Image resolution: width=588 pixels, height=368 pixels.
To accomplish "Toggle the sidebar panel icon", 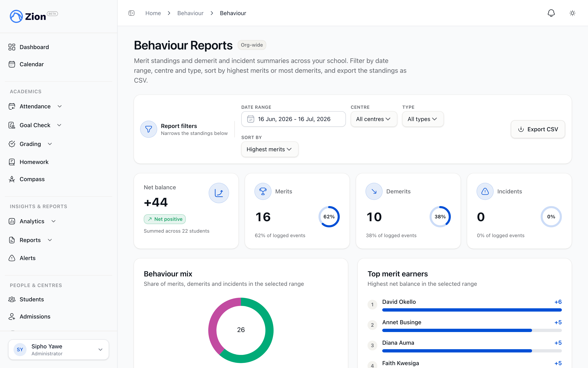I will click(x=131, y=13).
